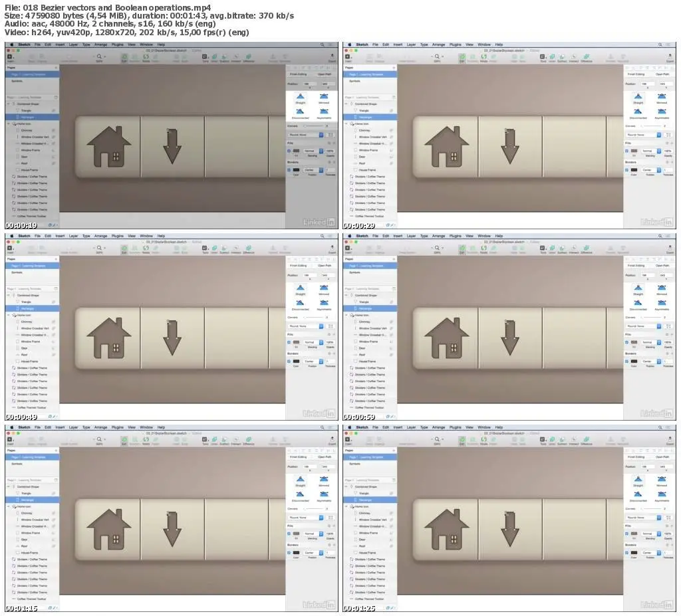Open Arrange menu in 00:00:49 frame
Image resolution: width=681 pixels, height=616 pixels.
click(101, 236)
